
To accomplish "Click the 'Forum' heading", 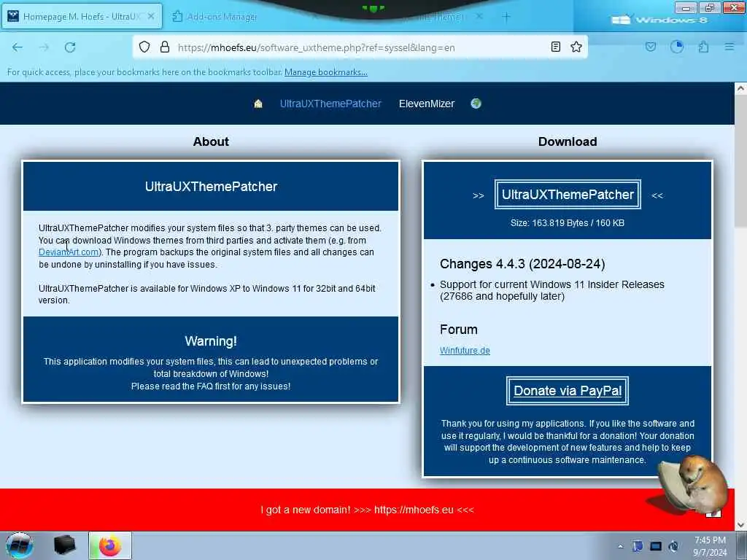I will (x=458, y=330).
